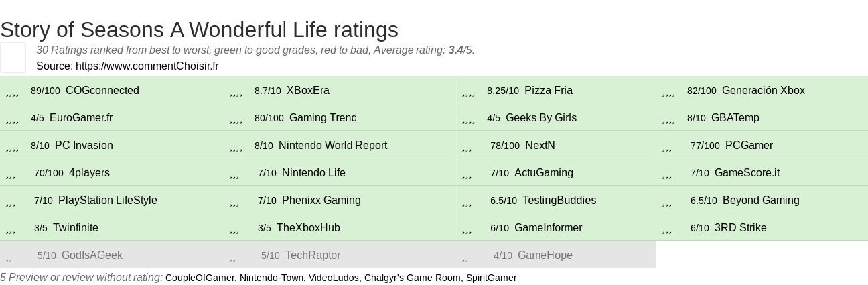Click the EuroGamer.fr rating
Screen dimensions: 868x285
(x=80, y=118)
